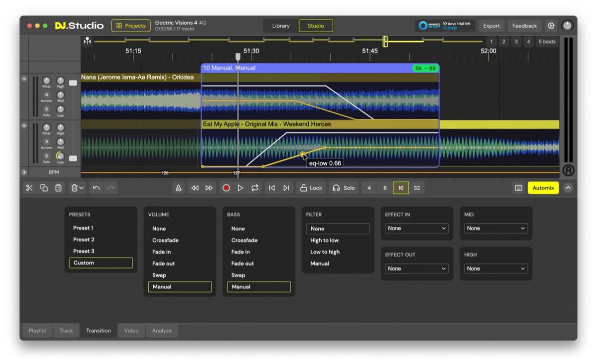Toggle Automation on Eat My Apple track

(x=47, y=142)
